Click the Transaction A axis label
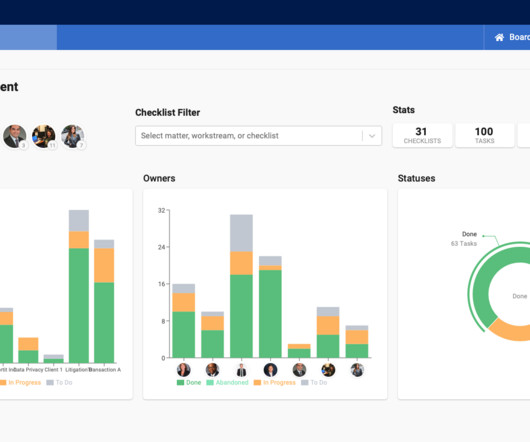Screen dimensions: 530x442 click(105, 370)
